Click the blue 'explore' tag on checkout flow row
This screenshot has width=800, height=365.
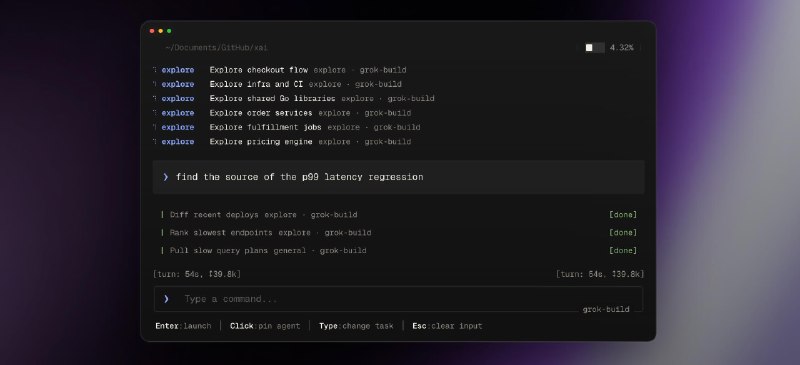pos(178,70)
